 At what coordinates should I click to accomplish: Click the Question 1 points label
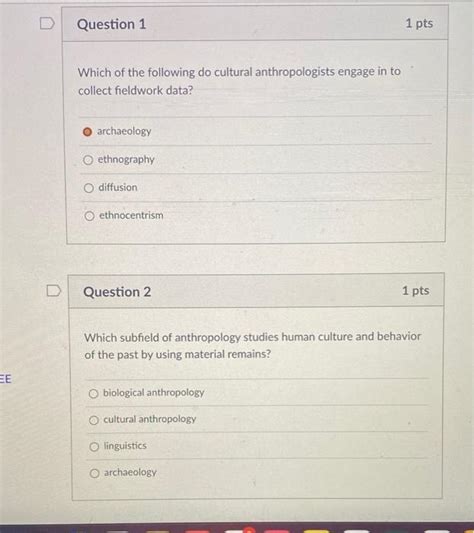tap(419, 23)
